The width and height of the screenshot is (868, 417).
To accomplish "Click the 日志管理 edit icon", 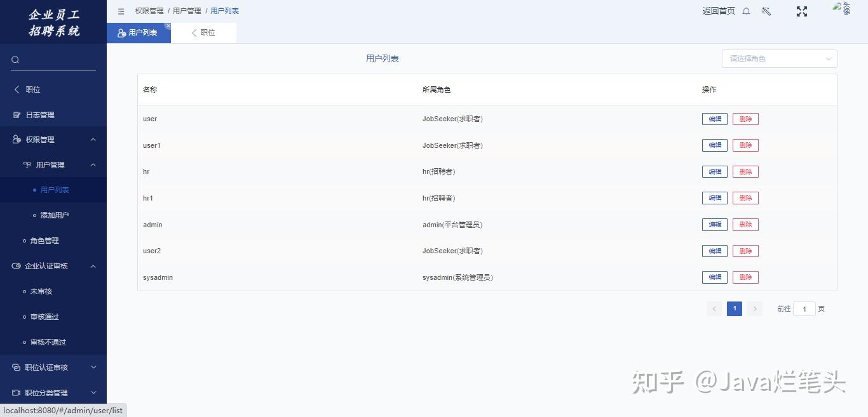I will pyautogui.click(x=17, y=115).
